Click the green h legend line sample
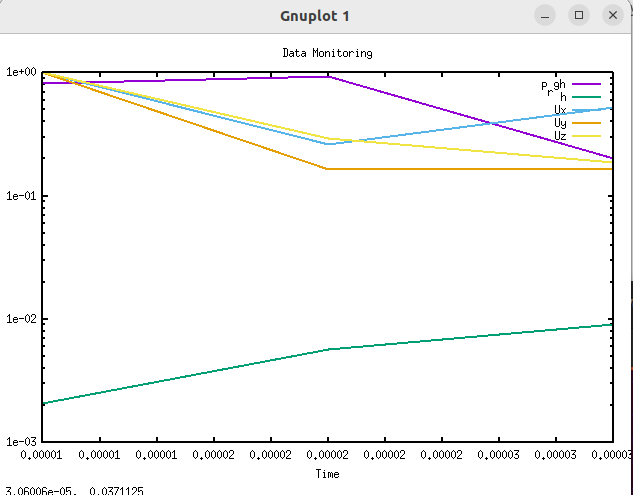 click(x=586, y=97)
